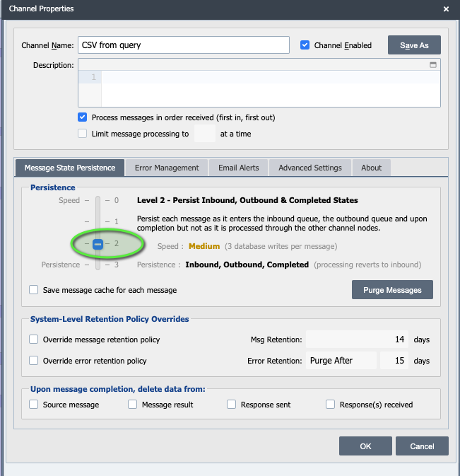The width and height of the screenshot is (460, 476).
Task: Enable Override error retention policy
Action: click(x=34, y=361)
